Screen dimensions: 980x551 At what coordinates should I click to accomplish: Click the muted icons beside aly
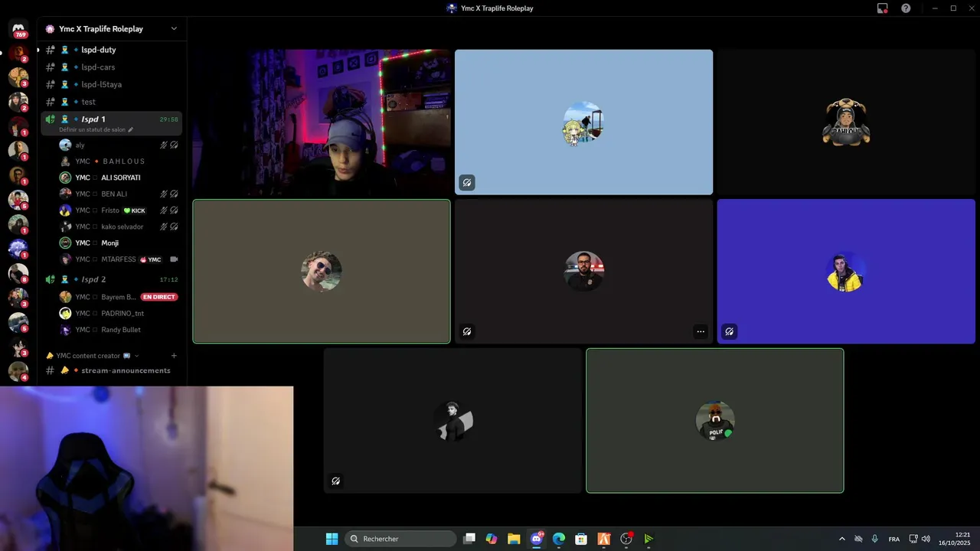(x=169, y=145)
